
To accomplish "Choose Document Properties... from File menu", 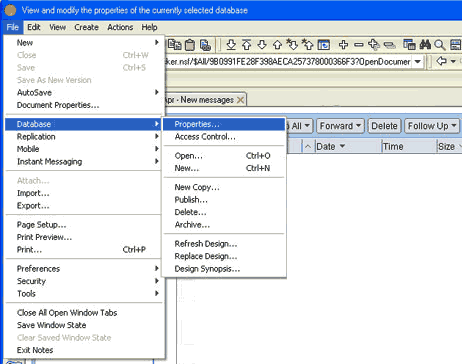I will pos(84,105).
